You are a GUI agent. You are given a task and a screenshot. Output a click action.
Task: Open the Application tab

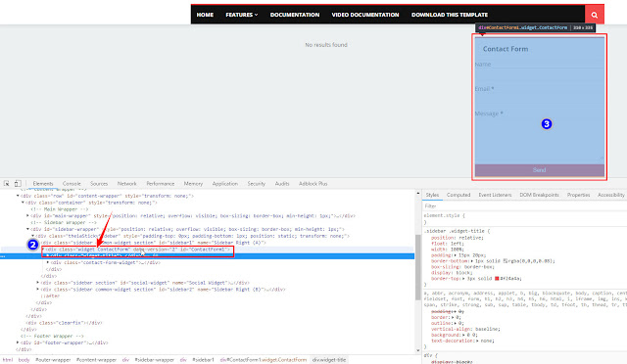click(224, 184)
